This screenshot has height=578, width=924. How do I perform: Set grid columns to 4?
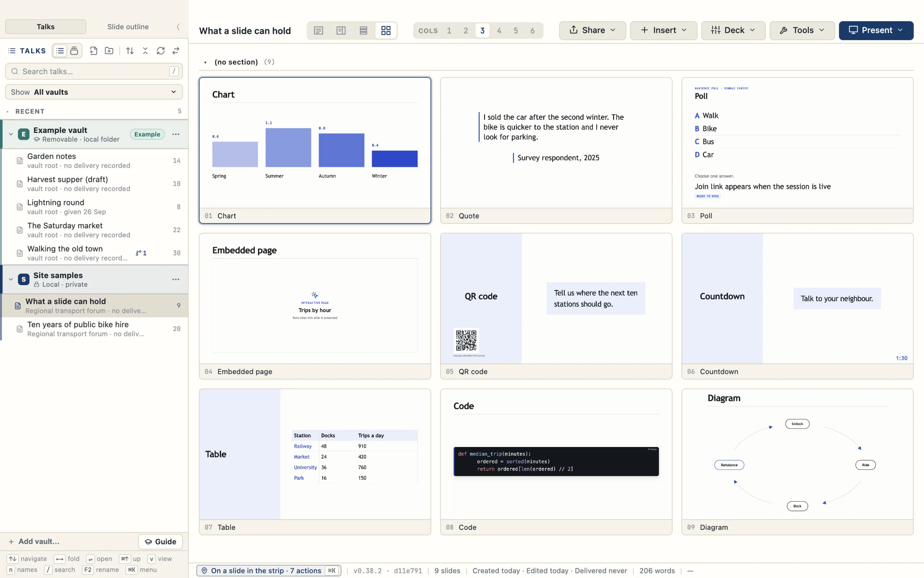(x=499, y=30)
